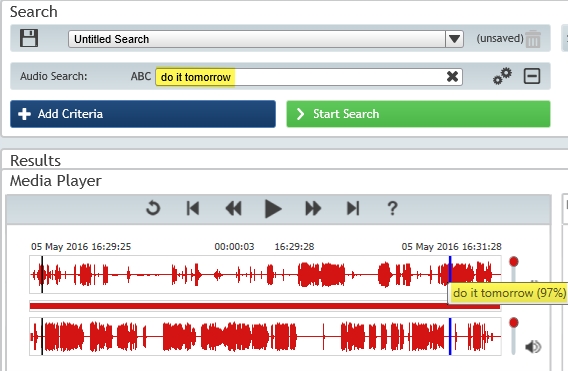Mute lower channel via speaker icon
The height and width of the screenshot is (371, 568).
[x=533, y=347]
